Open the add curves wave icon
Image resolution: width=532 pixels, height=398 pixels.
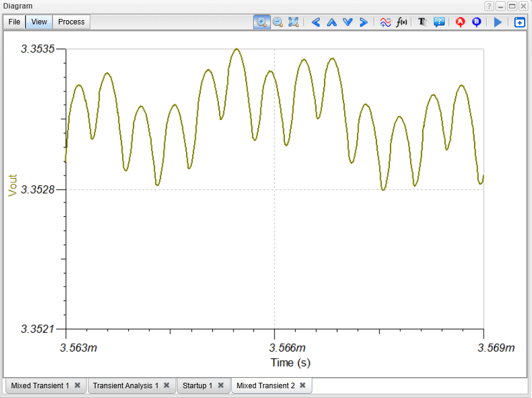click(386, 22)
